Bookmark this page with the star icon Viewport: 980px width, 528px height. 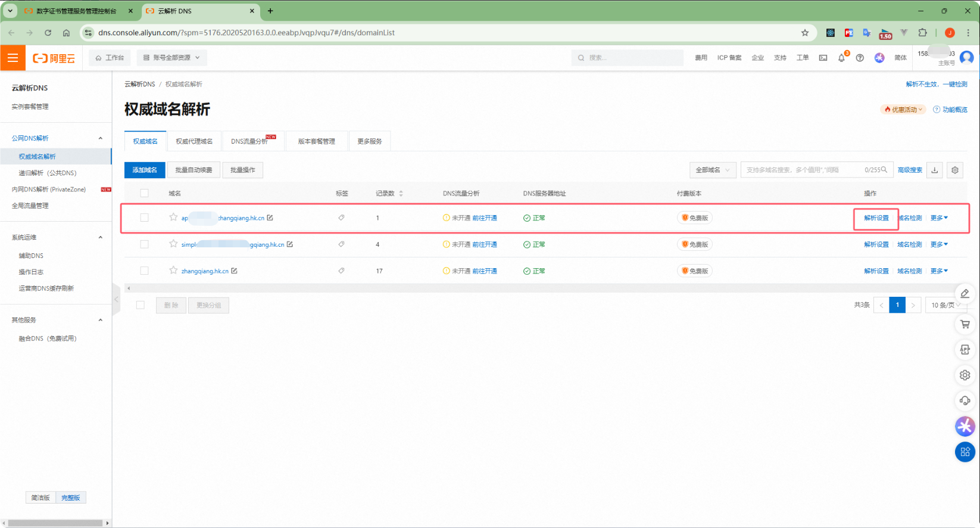pyautogui.click(x=805, y=33)
